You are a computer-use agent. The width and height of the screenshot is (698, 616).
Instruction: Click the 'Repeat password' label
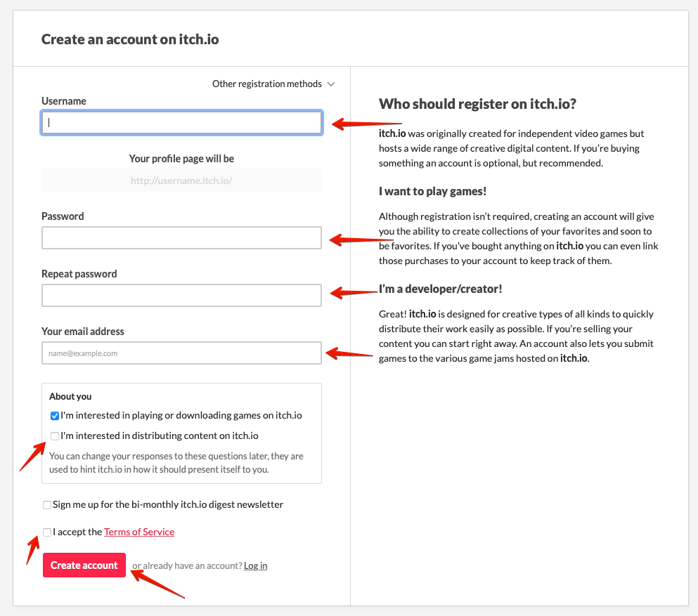(x=79, y=274)
